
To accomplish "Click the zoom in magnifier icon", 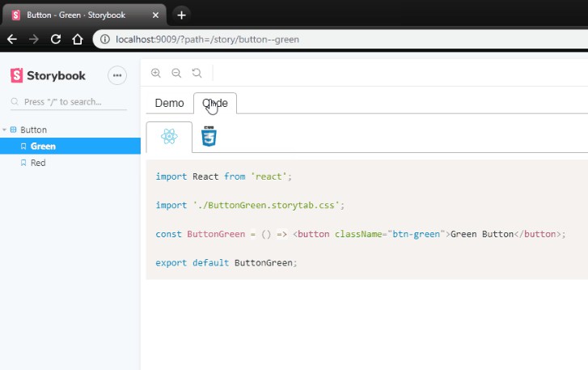I will coord(156,73).
